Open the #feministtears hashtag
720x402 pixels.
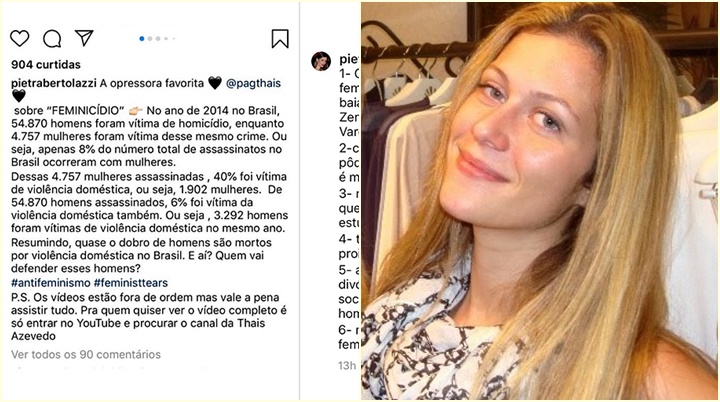click(x=131, y=283)
